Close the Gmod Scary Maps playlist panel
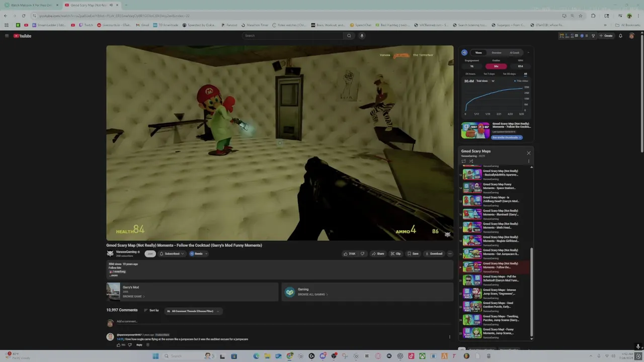 [x=528, y=153]
